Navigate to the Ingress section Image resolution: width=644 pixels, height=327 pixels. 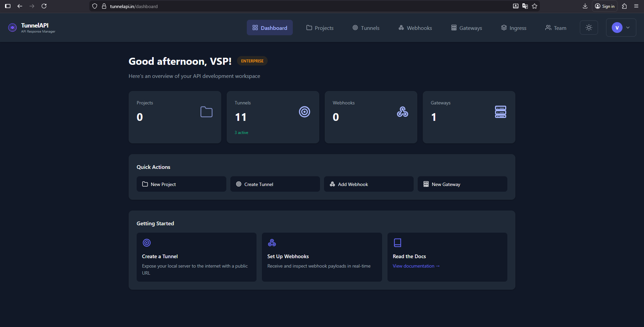513,28
